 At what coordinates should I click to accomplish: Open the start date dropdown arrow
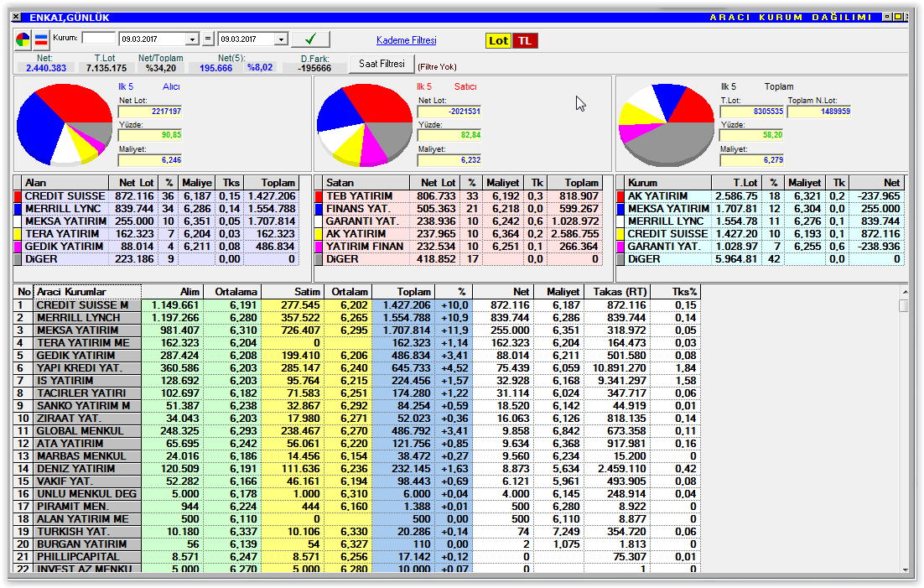pyautogui.click(x=192, y=39)
